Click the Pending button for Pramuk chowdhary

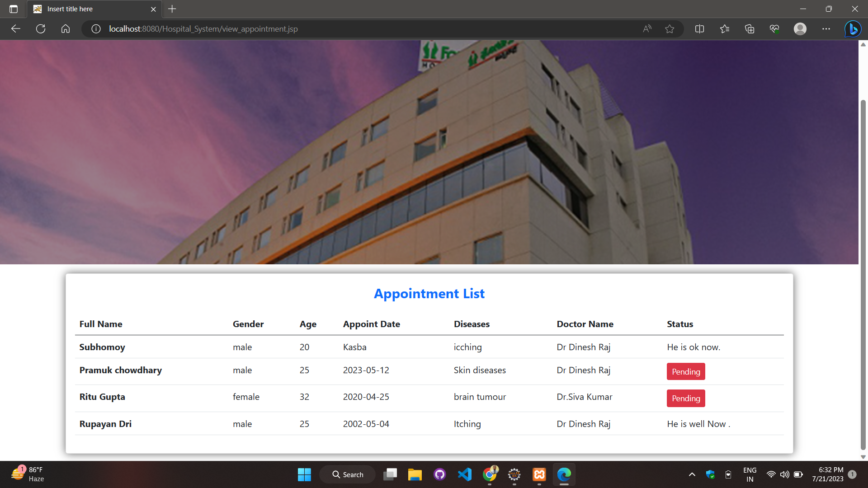pos(685,371)
